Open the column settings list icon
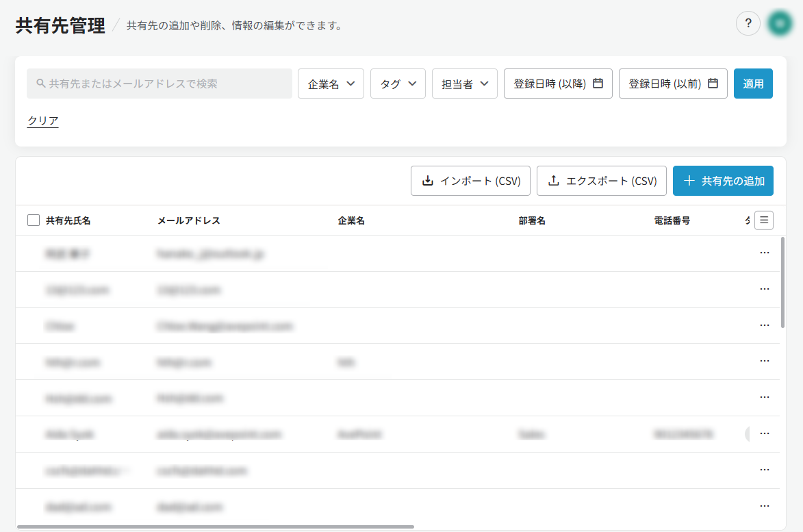 point(763,220)
